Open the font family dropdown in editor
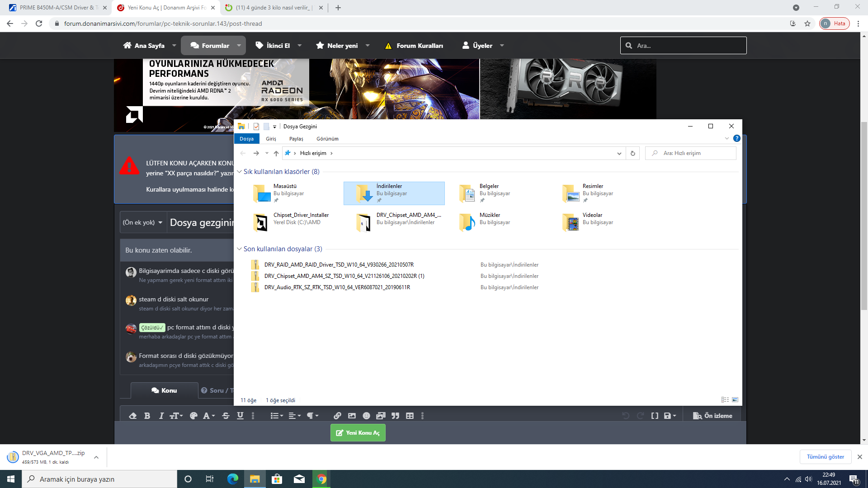Viewport: 868px width, 488px height. [x=209, y=416]
